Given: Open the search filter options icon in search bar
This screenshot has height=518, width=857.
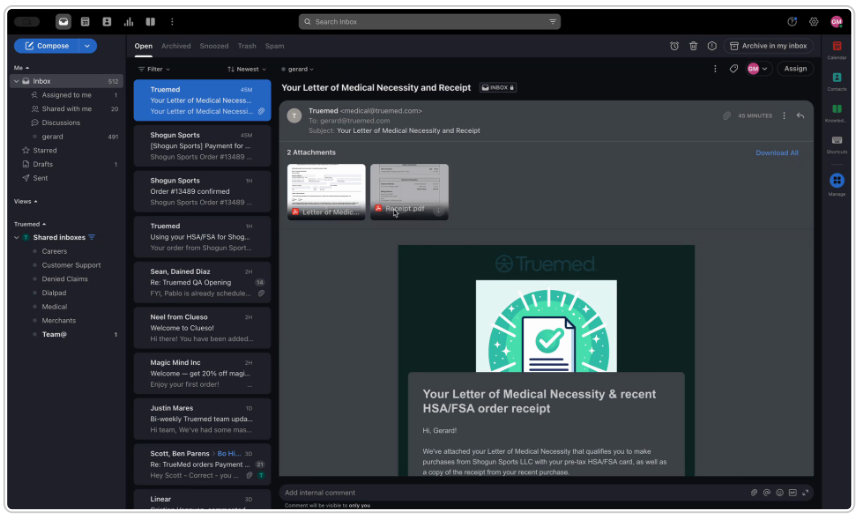Looking at the screenshot, I should tap(553, 22).
